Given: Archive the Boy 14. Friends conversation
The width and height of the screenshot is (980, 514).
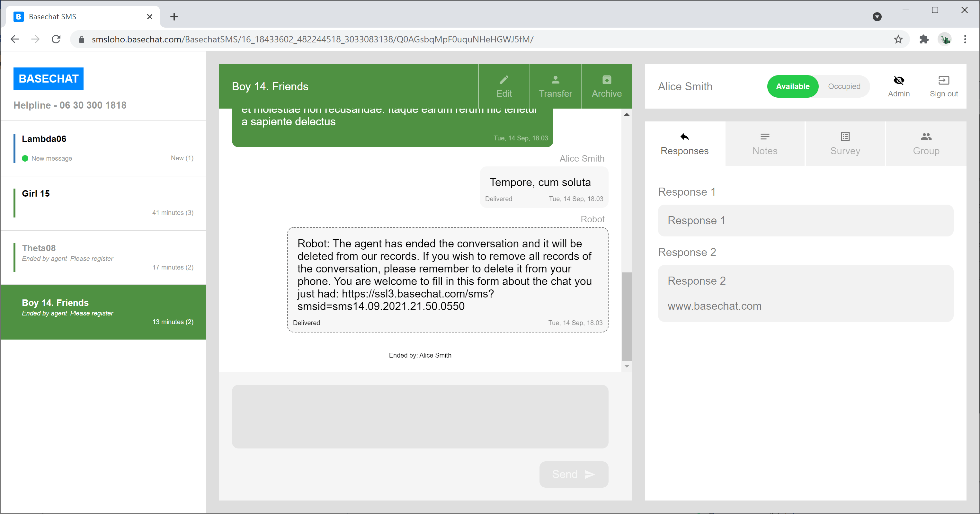Looking at the screenshot, I should 606,86.
